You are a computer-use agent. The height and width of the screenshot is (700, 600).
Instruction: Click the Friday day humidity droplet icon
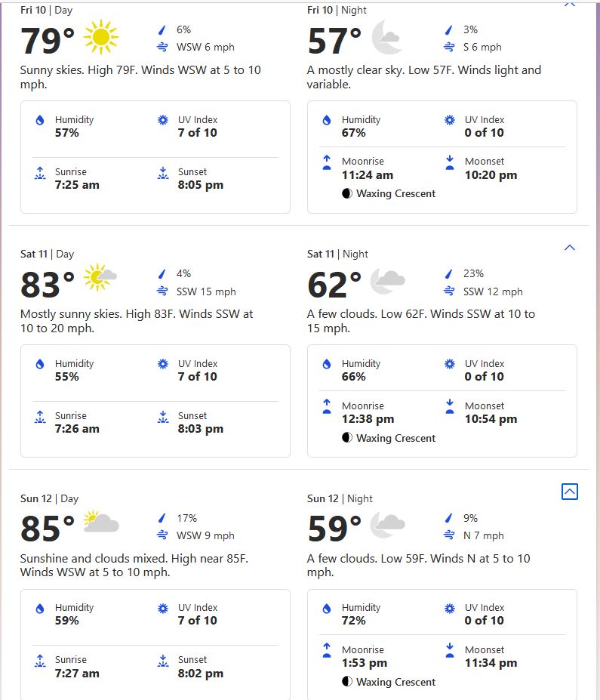pyautogui.click(x=40, y=120)
